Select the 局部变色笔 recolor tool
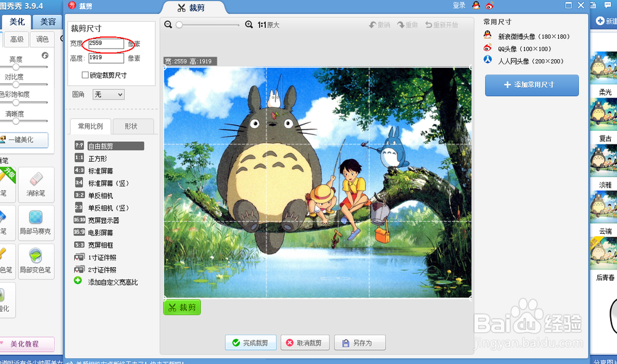The image size is (617, 364). tap(36, 262)
